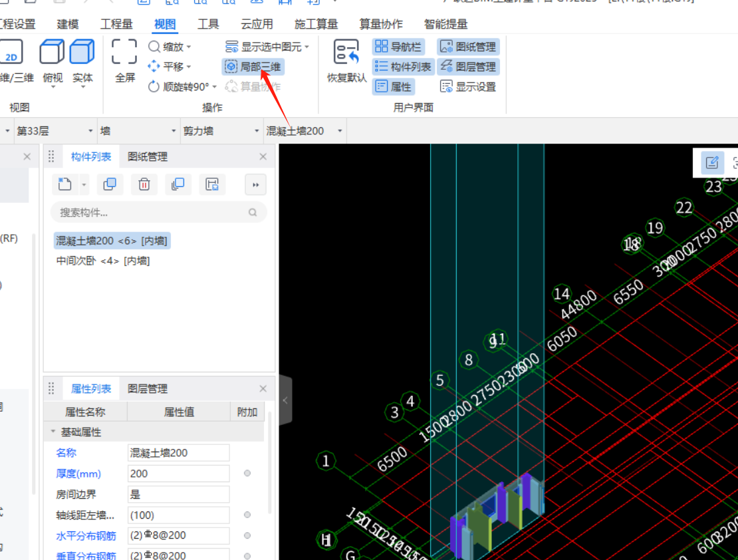
Task: Switch to 图纸管理 tab in component panel
Action: click(148, 157)
